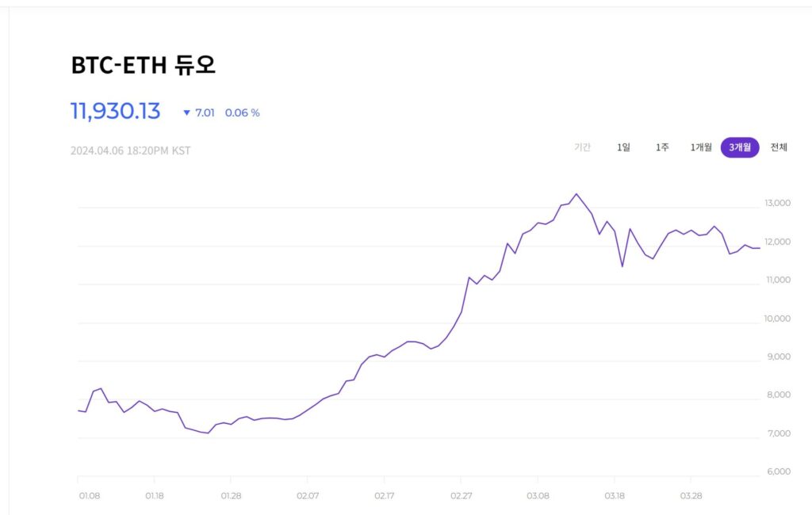Click the BTC-ETH 듀오 title
Viewport: 812px width, 515px height.
coord(144,66)
